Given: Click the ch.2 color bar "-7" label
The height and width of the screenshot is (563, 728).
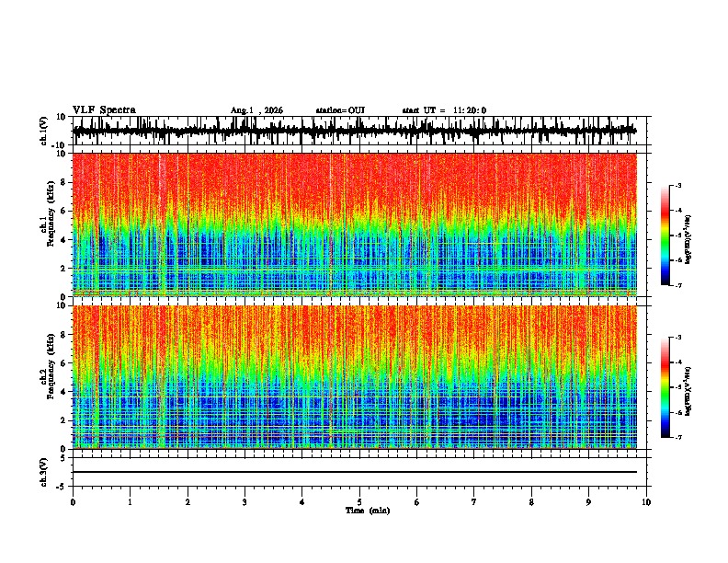Looking at the screenshot, I should coord(677,437).
